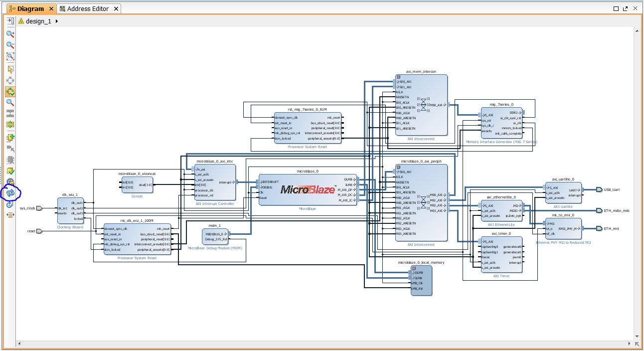
Task: Click the Search magnifier icon in toolbar
Action: (10, 103)
